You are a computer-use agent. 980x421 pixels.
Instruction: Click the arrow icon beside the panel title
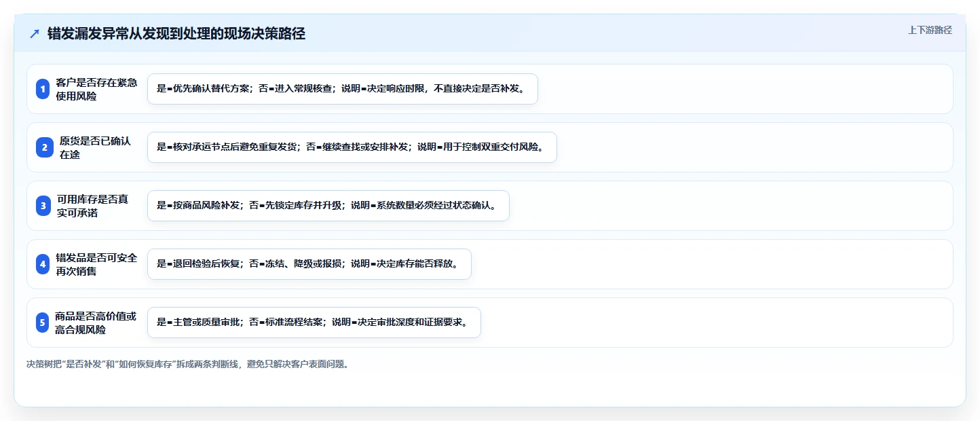pos(35,33)
